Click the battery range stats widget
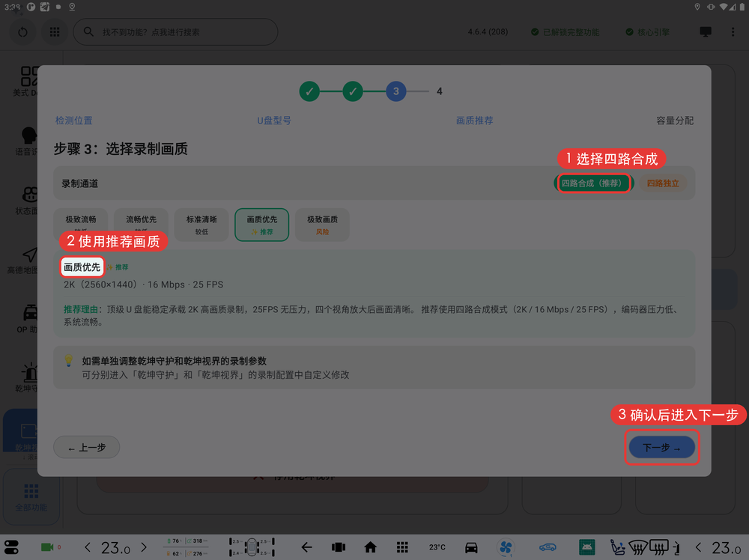This screenshot has width=749, height=560. tap(187, 547)
